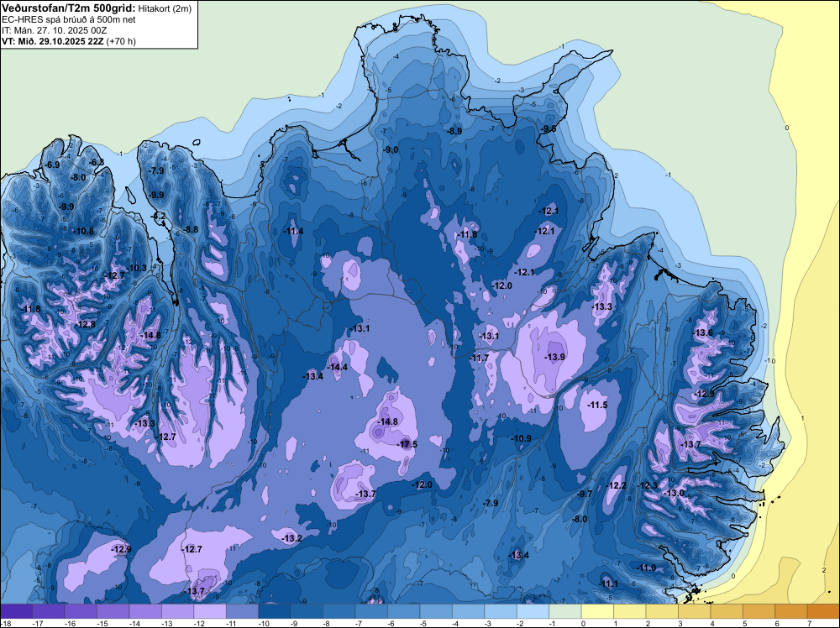Click the legend swatch between 4 and 5
The width and height of the screenshot is (840, 628).
point(727,611)
